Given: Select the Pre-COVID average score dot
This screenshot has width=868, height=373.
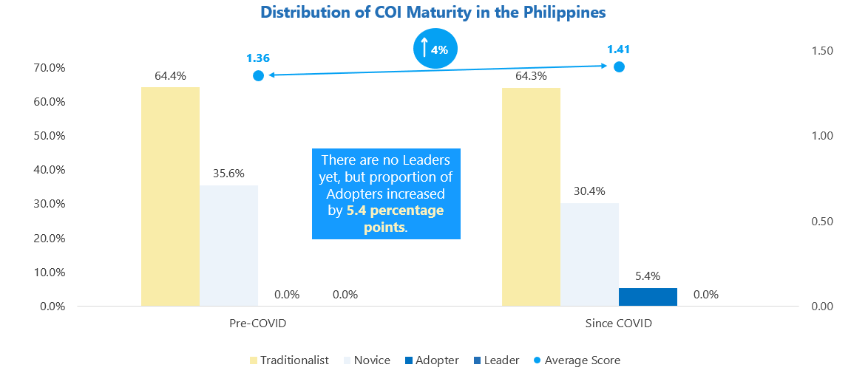Looking at the screenshot, I should pyautogui.click(x=258, y=75).
